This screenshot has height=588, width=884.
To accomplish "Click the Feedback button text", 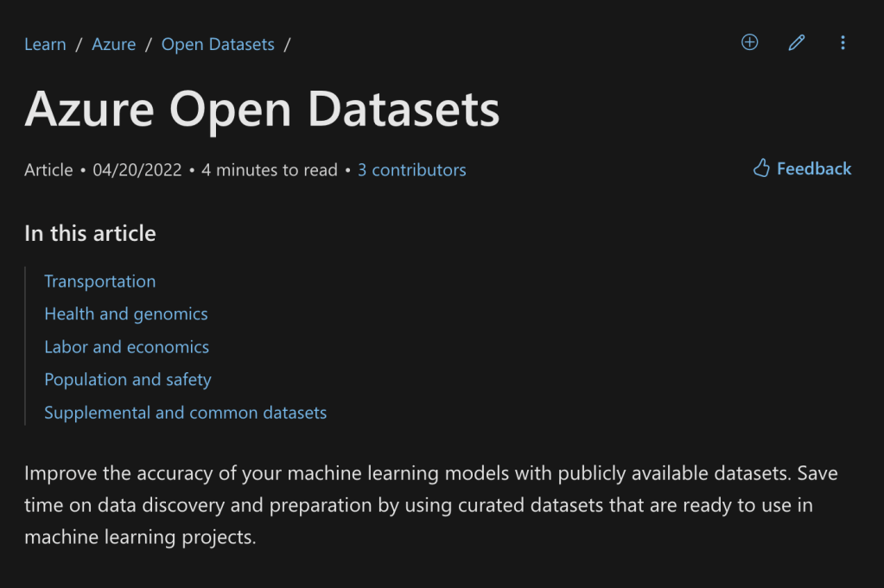I will (x=814, y=168).
